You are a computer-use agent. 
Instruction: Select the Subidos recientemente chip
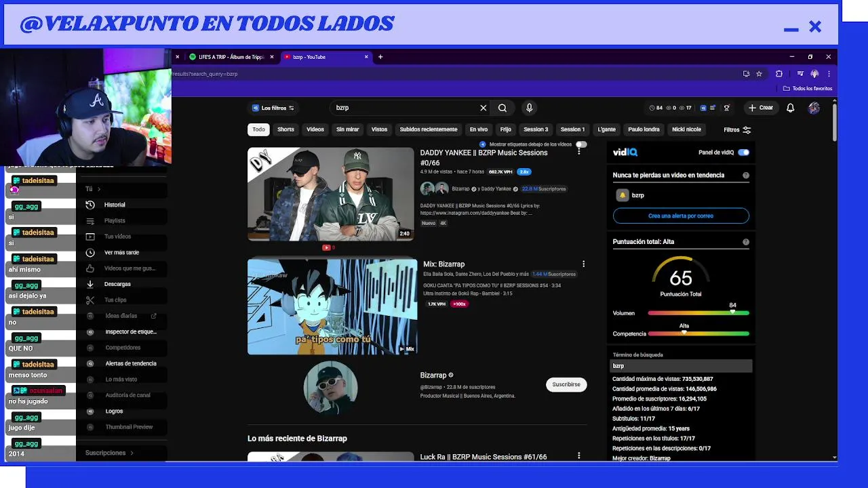point(429,129)
